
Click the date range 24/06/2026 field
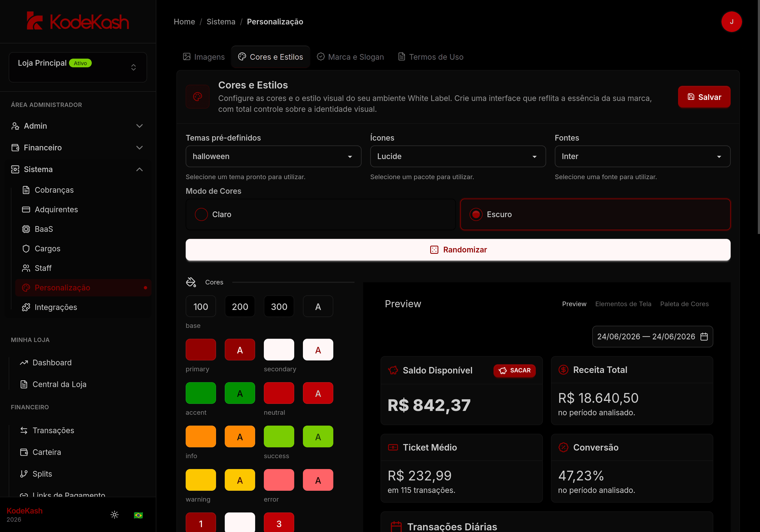(x=653, y=337)
